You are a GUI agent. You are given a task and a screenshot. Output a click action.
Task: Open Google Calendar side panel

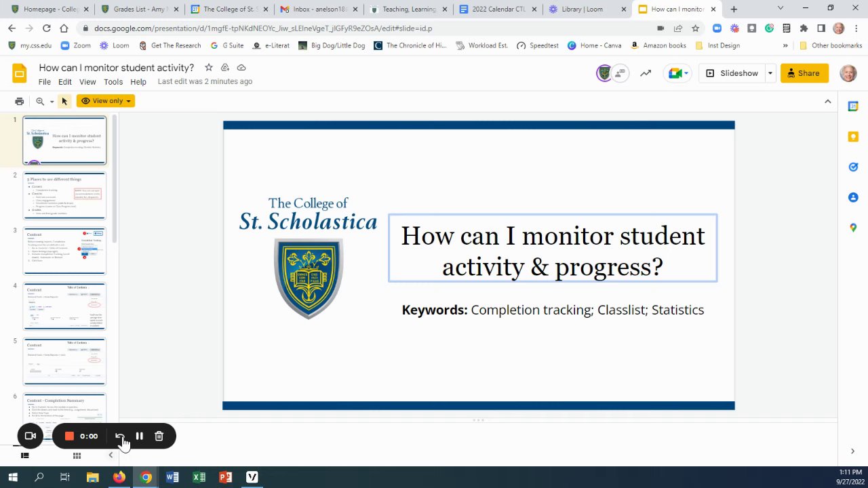[853, 106]
